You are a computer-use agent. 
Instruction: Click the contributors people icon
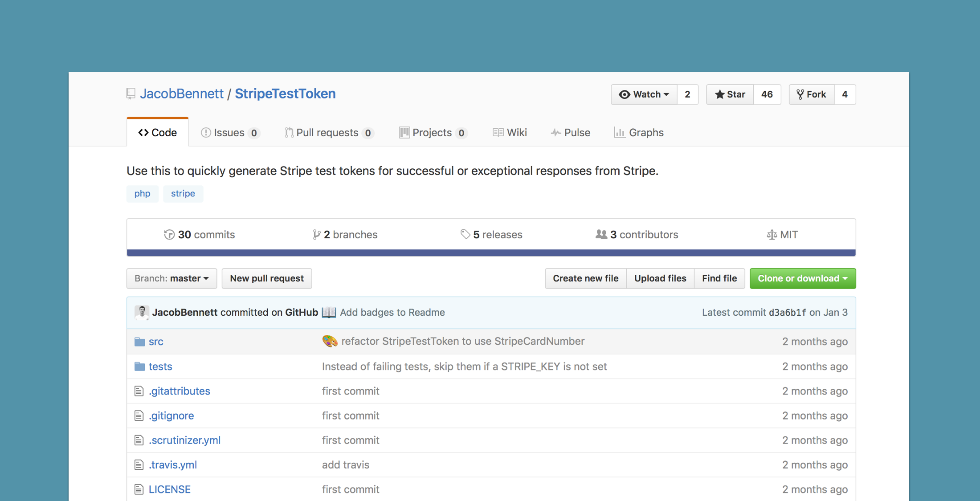601,234
